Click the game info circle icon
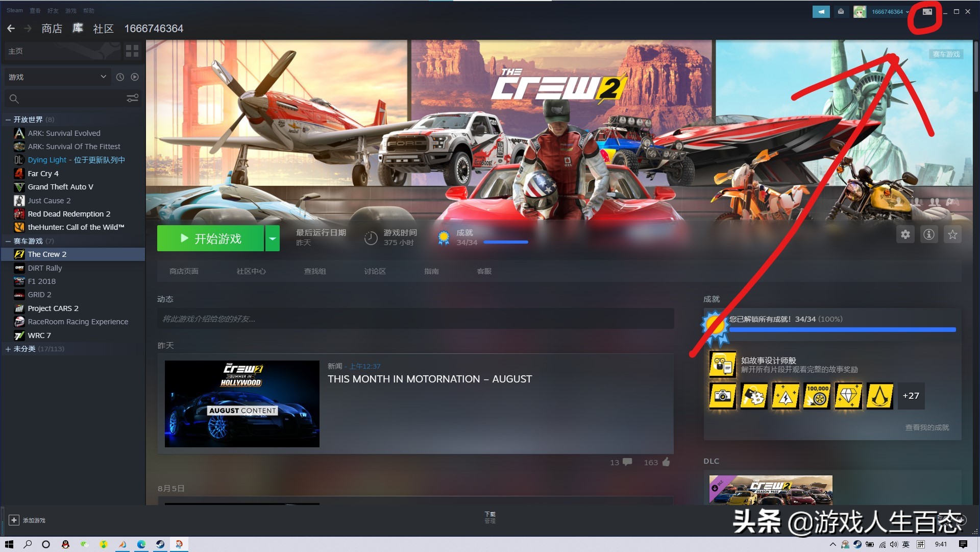 tap(929, 234)
